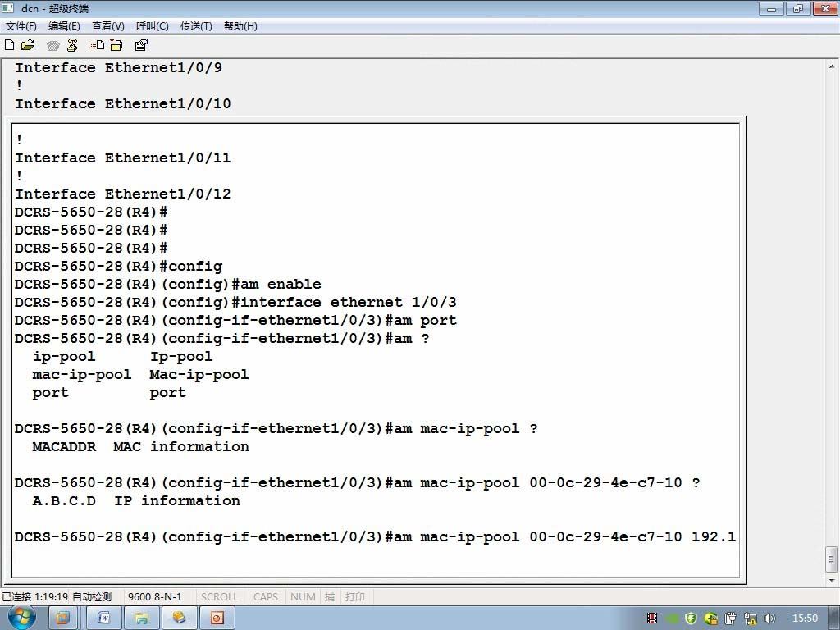Open the first orange taskbar application
This screenshot has width=840, height=630.
(62, 619)
